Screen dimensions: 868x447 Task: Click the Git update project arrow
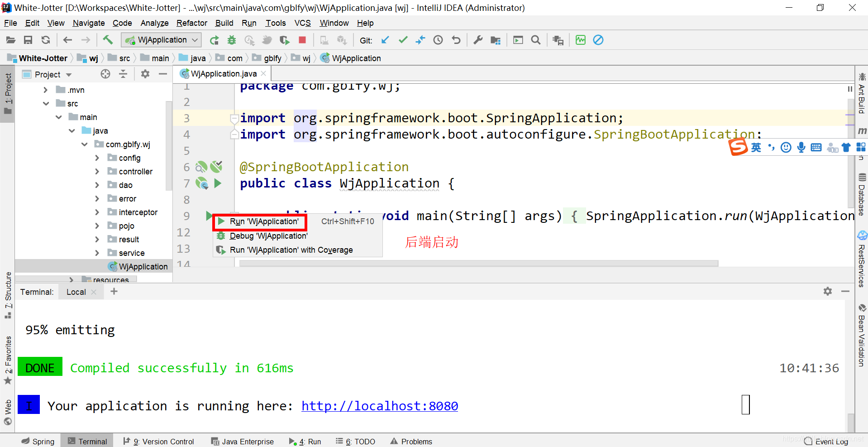(x=385, y=40)
